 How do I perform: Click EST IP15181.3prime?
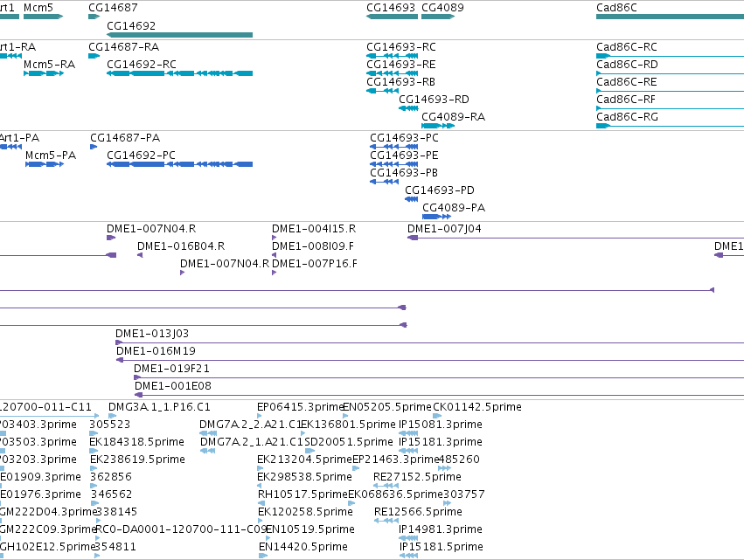pyautogui.click(x=408, y=451)
